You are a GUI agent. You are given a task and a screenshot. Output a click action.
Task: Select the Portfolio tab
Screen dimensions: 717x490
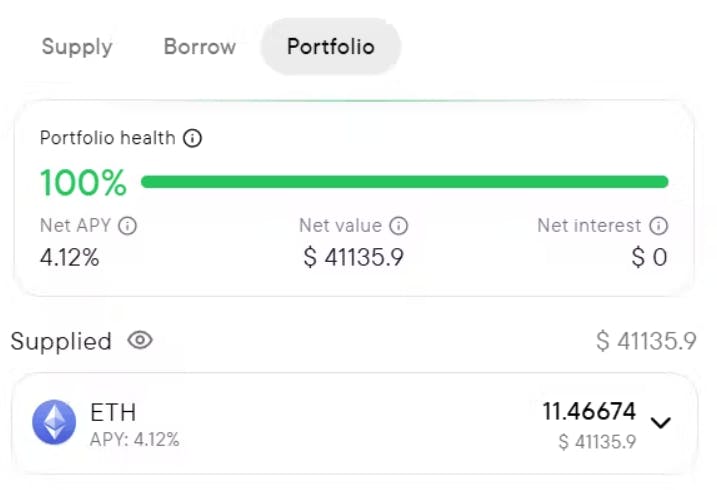point(331,47)
